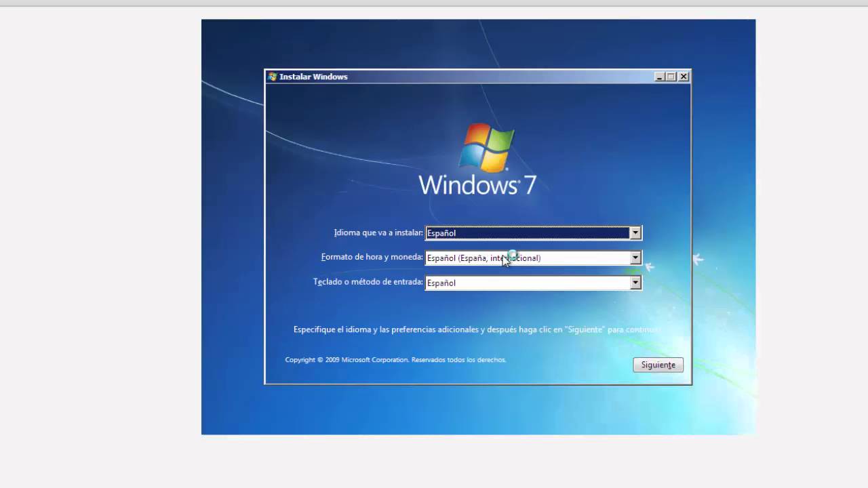This screenshot has height=488, width=868.
Task: Click the 'Specifique el idioma' instruction text
Action: pos(477,329)
